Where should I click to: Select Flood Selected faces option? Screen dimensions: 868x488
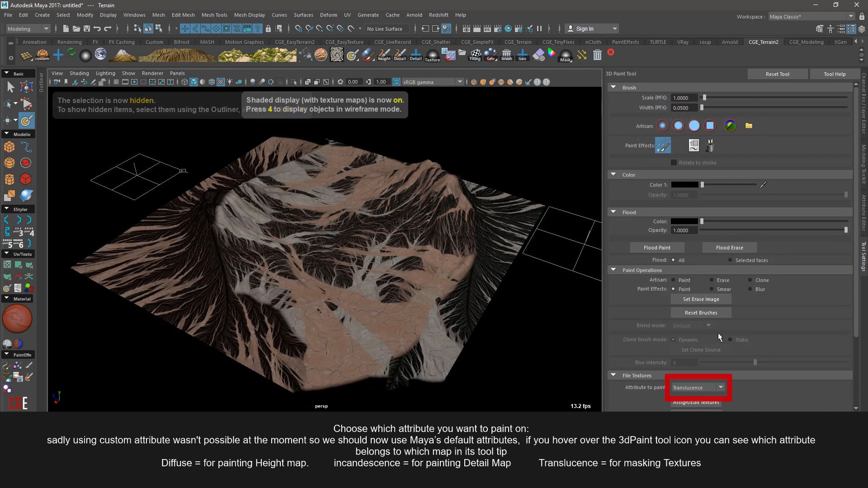click(730, 260)
